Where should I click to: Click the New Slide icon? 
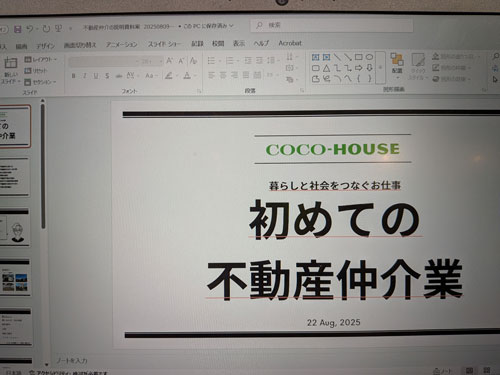(11, 63)
